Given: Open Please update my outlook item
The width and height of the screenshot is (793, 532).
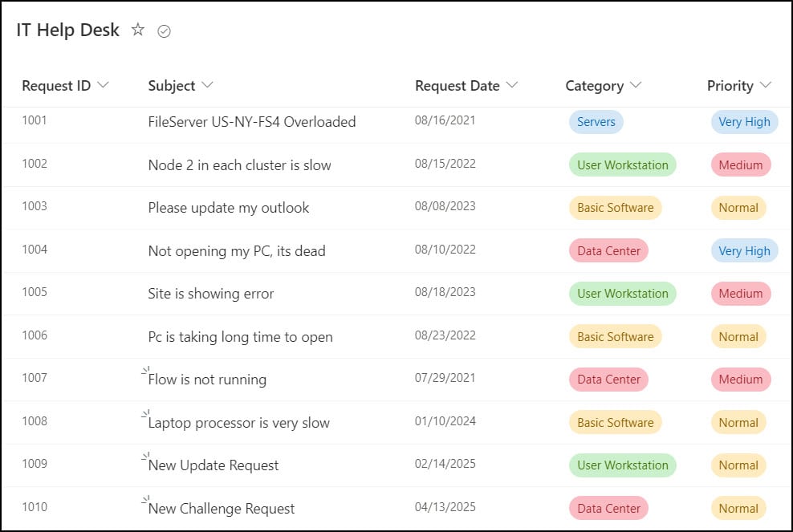Looking at the screenshot, I should tap(229, 208).
